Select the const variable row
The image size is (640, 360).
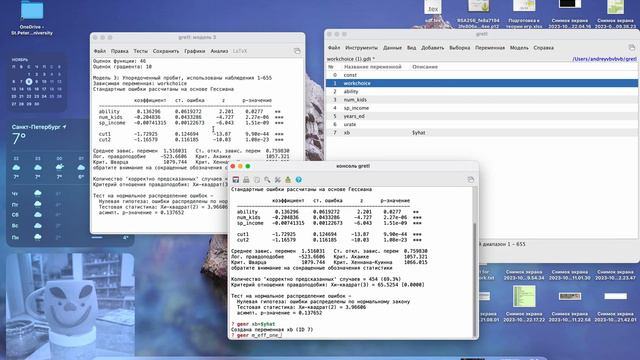pyautogui.click(x=482, y=75)
